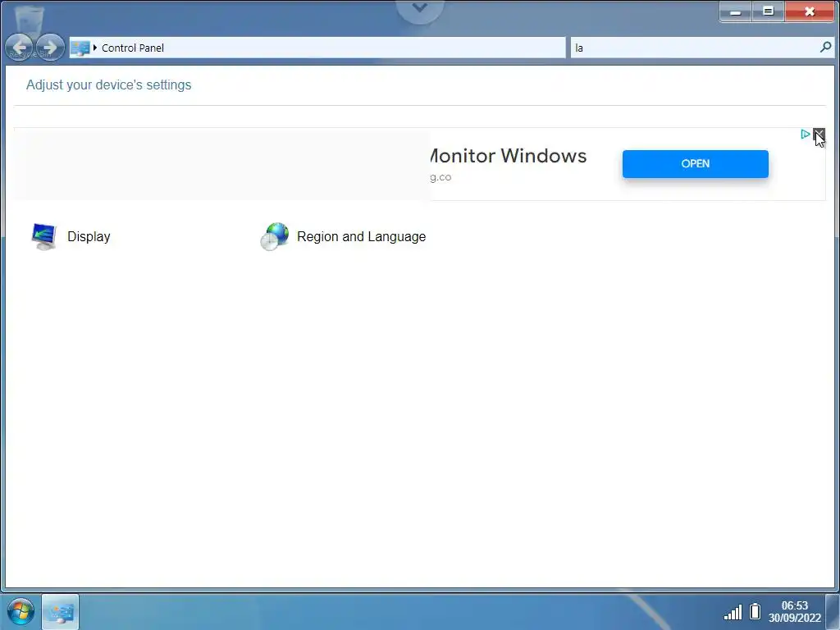
Task: Click the Control Panel icon in address bar
Action: click(80, 48)
